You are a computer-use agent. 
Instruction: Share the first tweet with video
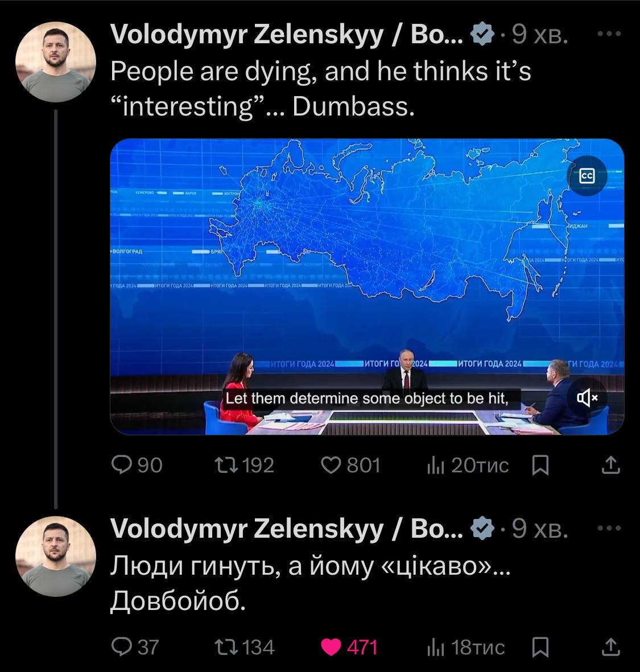pos(610,465)
